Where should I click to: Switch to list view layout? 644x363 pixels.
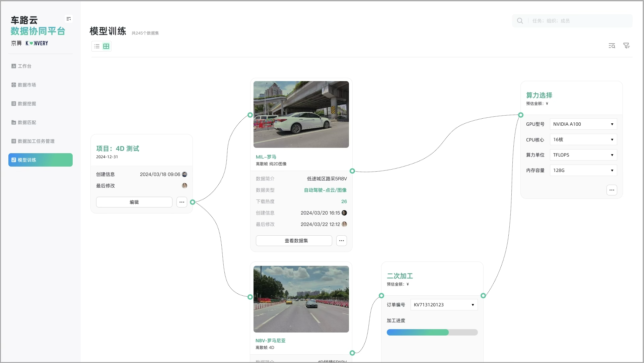tap(97, 46)
